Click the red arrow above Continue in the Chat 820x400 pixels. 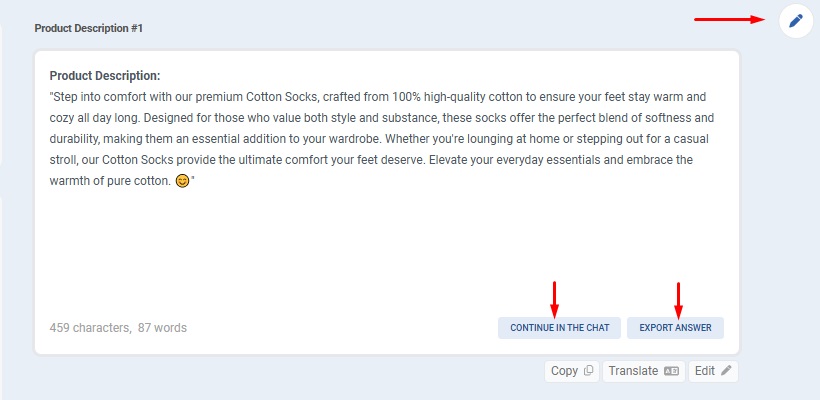click(x=555, y=297)
